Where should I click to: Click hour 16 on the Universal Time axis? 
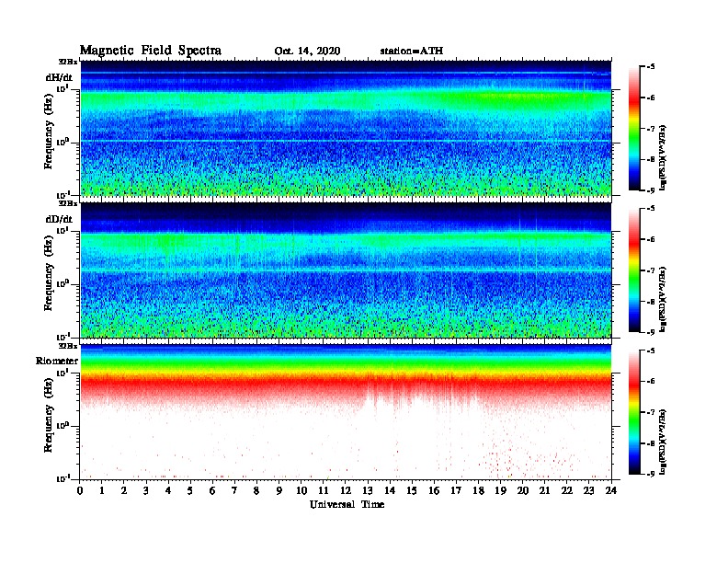pyautogui.click(x=434, y=491)
